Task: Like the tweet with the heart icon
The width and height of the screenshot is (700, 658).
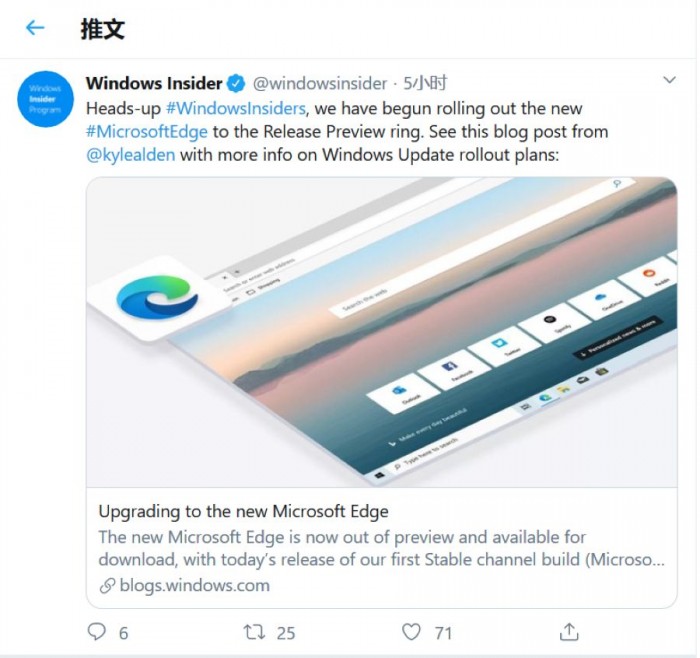Action: 411,631
